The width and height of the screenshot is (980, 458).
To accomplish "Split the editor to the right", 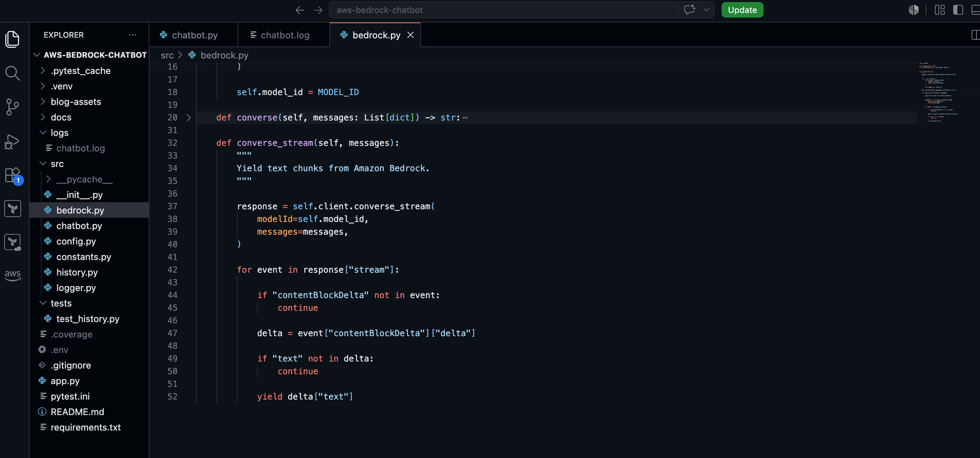I will pyautogui.click(x=976, y=35).
